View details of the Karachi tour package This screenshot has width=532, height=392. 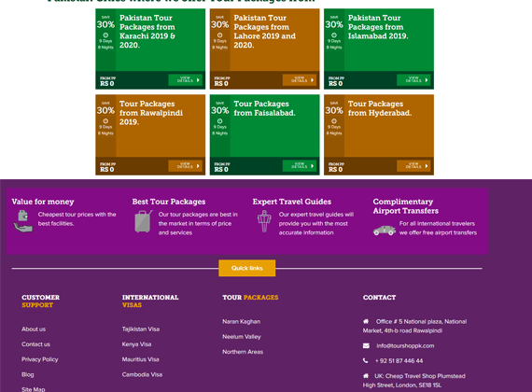pos(185,80)
